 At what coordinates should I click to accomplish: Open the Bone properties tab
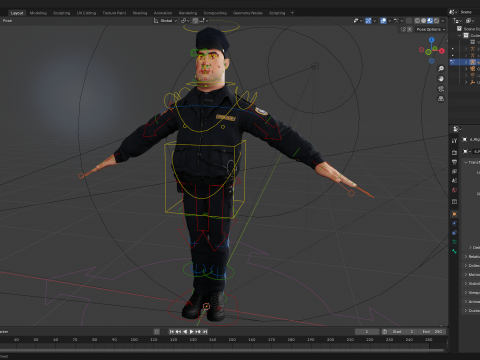[454, 251]
